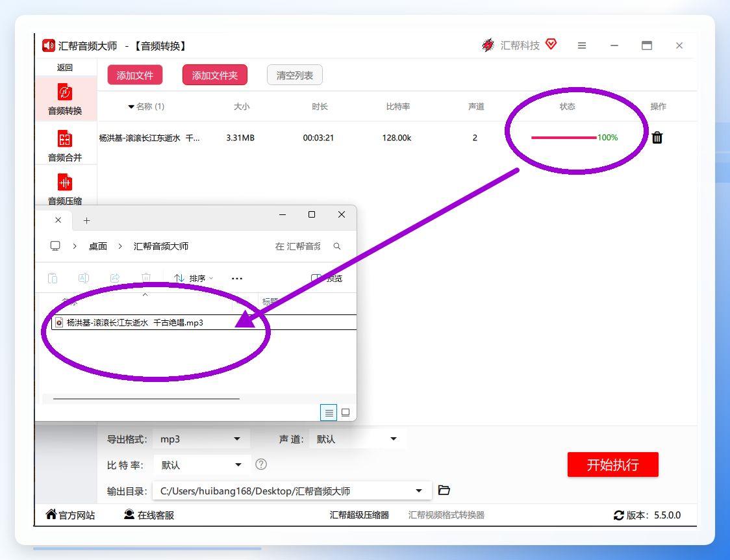Open the 汇帮科技 logo link

click(510, 45)
